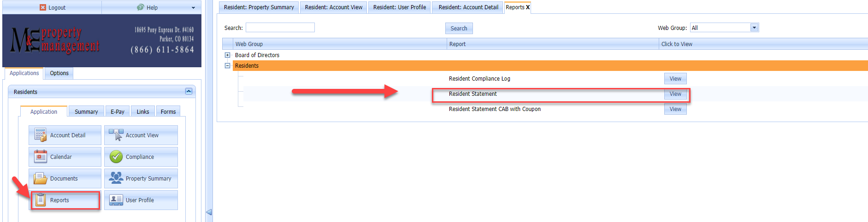Open the Help menu dropdown arrow
Screen dimensions: 868x222
193,8
